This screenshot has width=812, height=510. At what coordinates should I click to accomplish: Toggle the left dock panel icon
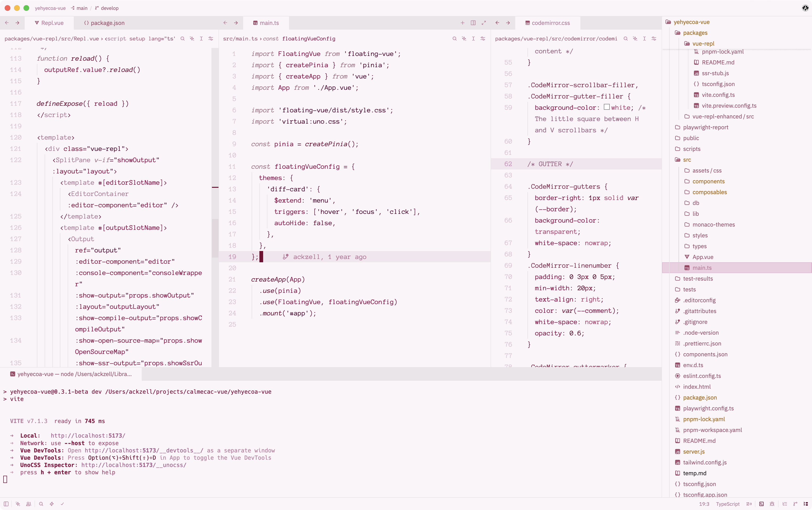point(6,504)
